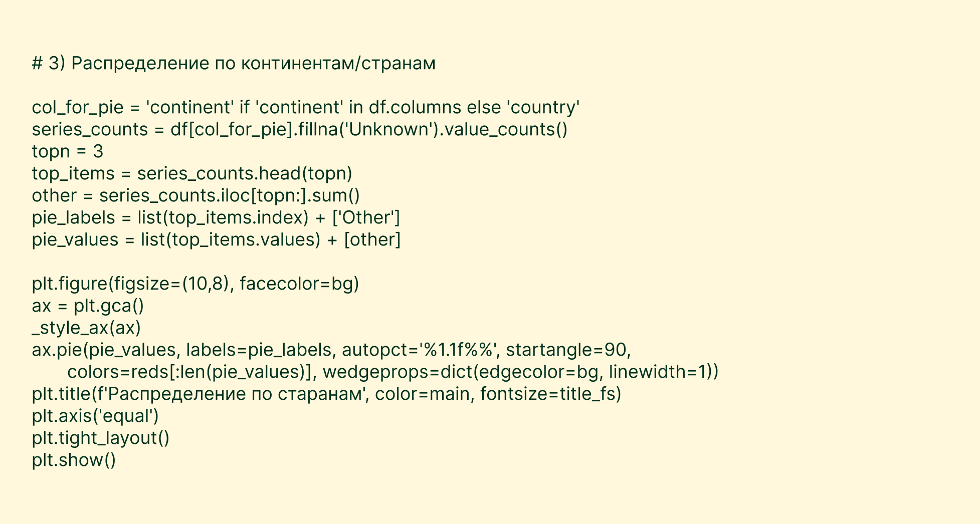Click the 'ax = plt.gca()' line
Image resolution: width=980 pixels, height=524 pixels.
pyautogui.click(x=88, y=306)
